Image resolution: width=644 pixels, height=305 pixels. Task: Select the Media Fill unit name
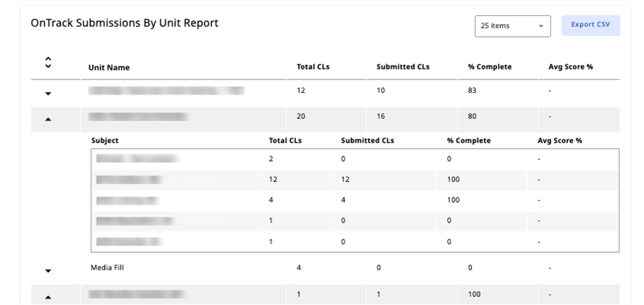tap(107, 268)
